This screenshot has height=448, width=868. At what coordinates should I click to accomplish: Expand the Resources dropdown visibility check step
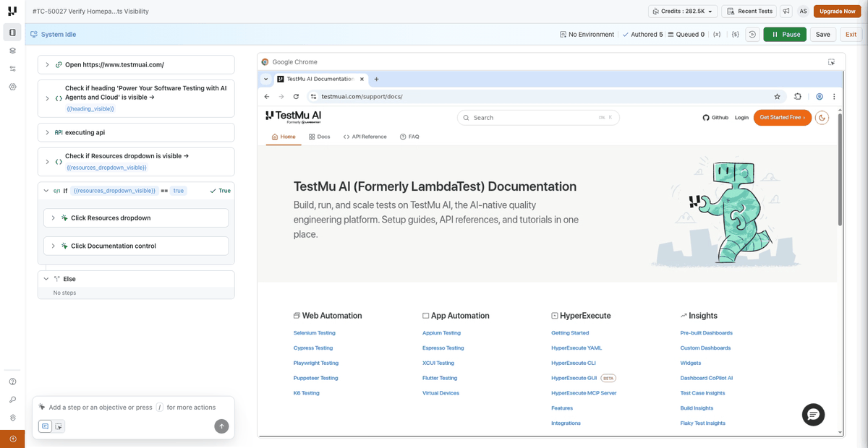pos(47,161)
